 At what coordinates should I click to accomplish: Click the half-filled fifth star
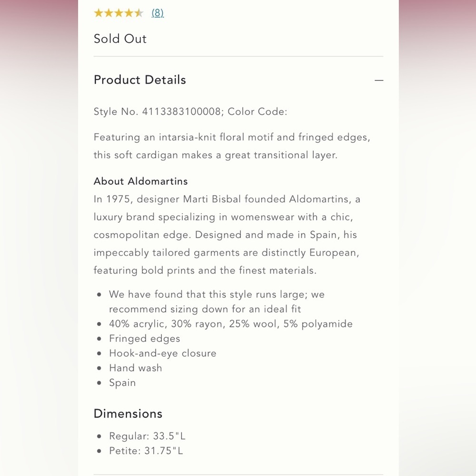[139, 13]
